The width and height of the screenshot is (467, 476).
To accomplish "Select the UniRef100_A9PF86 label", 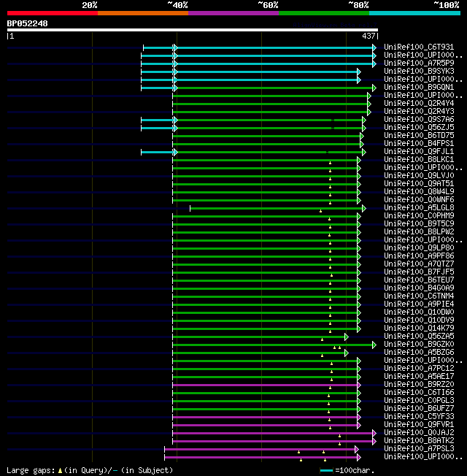I will click(419, 256).
